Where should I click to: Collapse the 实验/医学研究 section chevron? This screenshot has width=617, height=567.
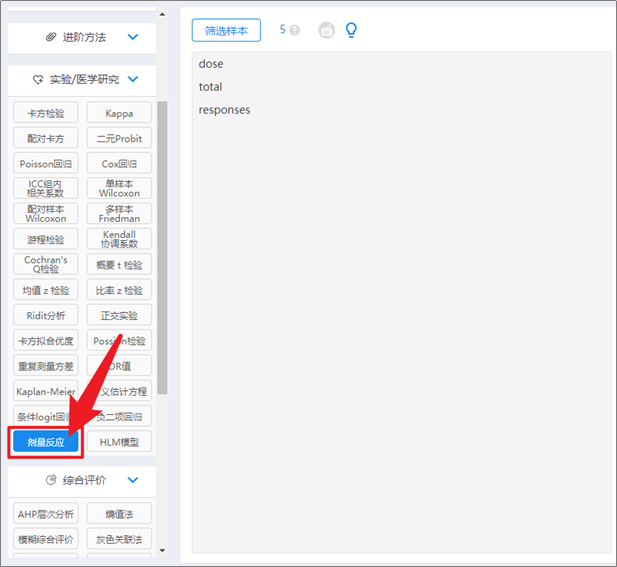pyautogui.click(x=133, y=79)
